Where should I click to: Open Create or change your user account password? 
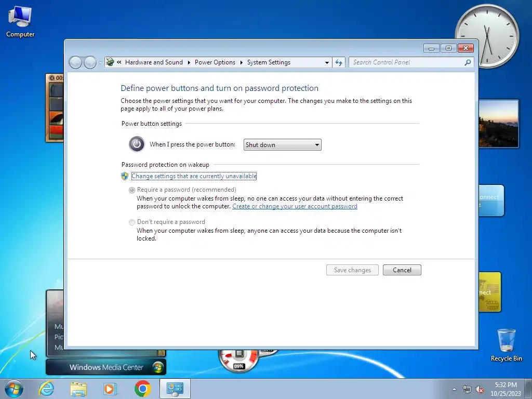pos(295,206)
